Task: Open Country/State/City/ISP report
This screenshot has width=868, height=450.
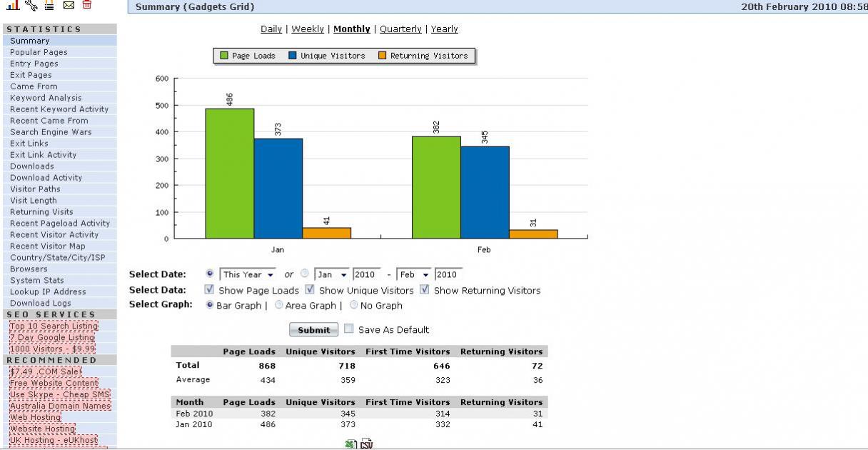Action: [60, 258]
